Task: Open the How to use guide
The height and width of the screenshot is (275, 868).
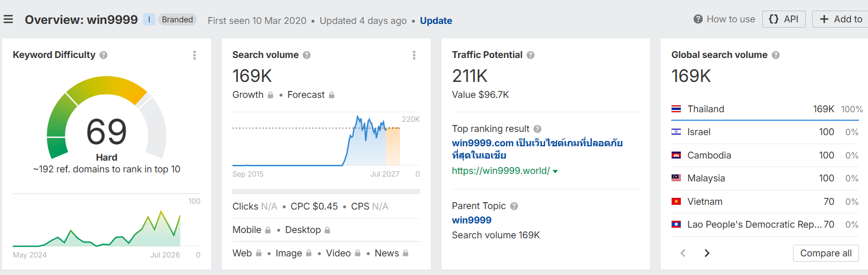Action: pos(724,19)
